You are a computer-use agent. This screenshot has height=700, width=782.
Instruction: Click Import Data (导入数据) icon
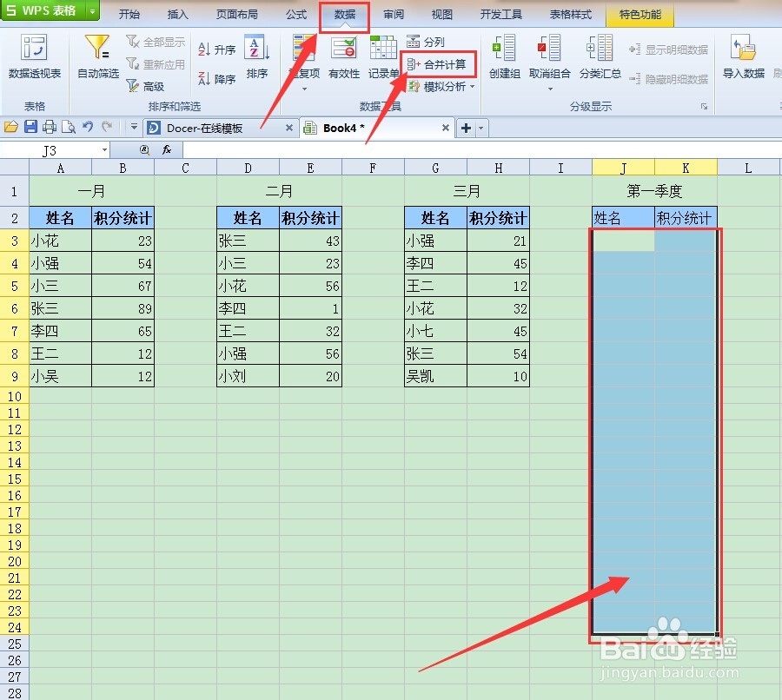(743, 48)
